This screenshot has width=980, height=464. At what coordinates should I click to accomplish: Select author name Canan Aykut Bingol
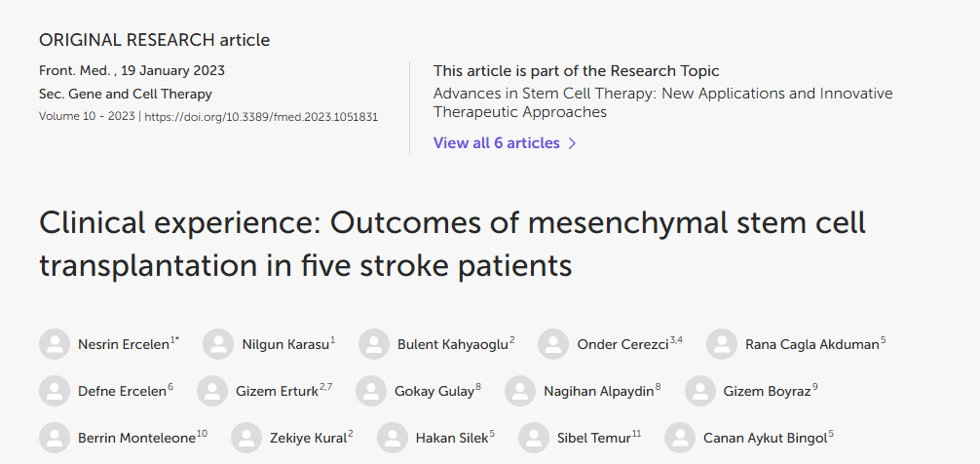tap(764, 438)
